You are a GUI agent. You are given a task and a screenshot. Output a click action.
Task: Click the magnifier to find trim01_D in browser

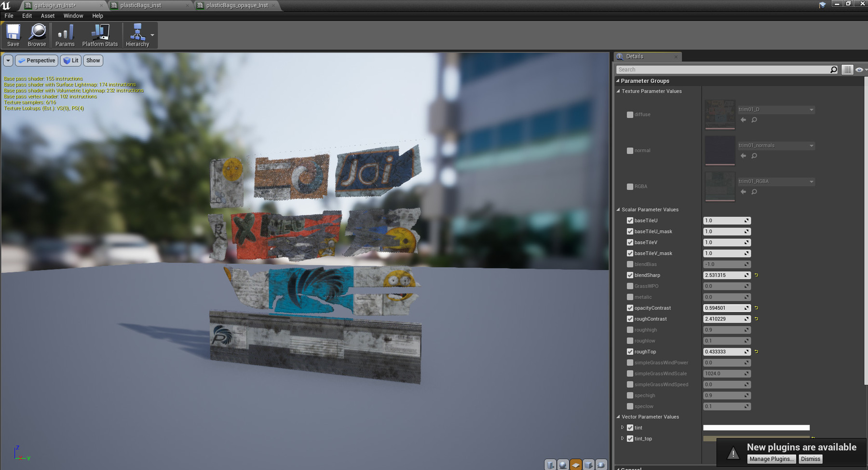pyautogui.click(x=754, y=120)
